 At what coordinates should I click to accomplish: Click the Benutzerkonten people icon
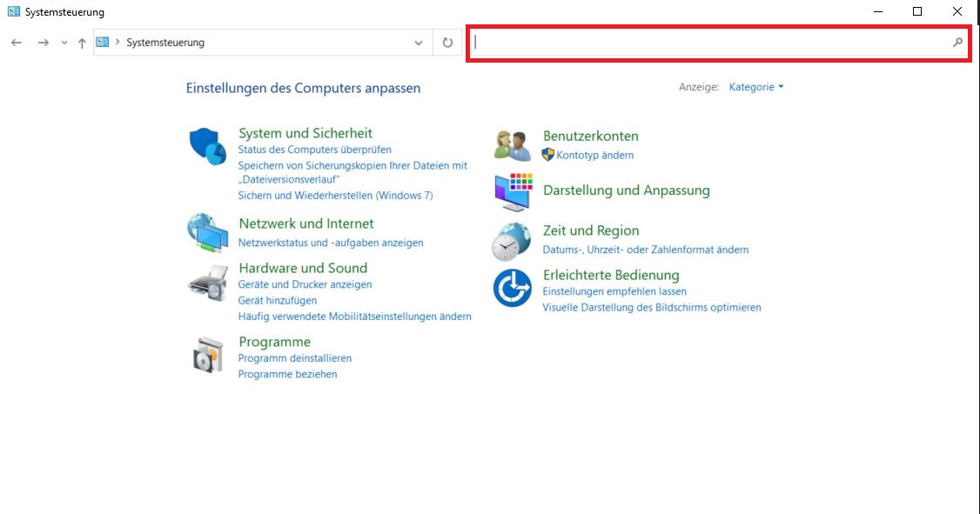coord(512,145)
